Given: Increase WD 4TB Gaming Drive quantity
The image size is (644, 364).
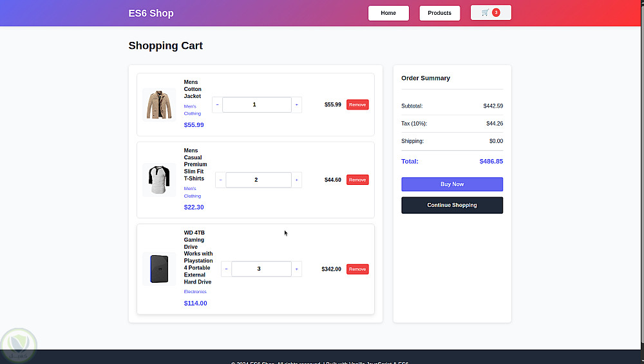Looking at the screenshot, I should coord(296,269).
